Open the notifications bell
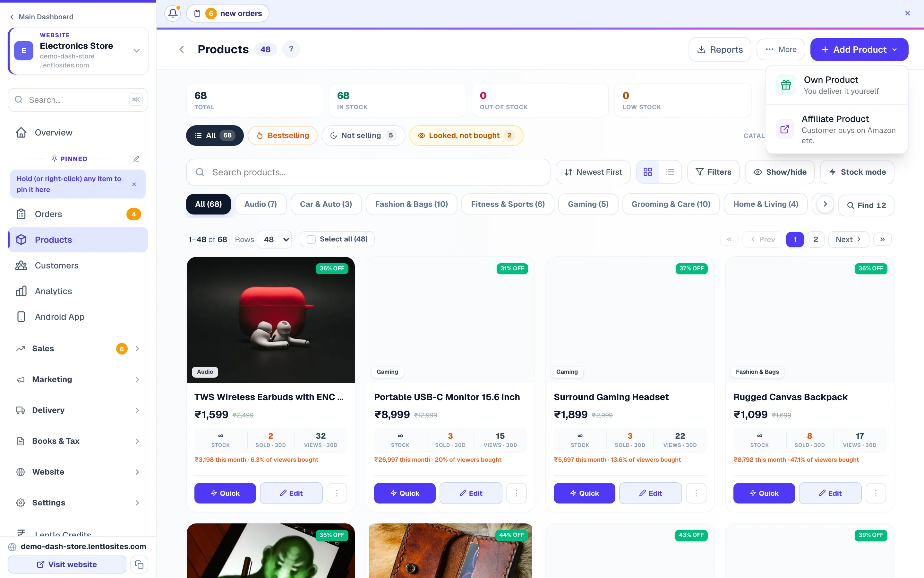Screen dimensions: 924x578 click(x=173, y=13)
